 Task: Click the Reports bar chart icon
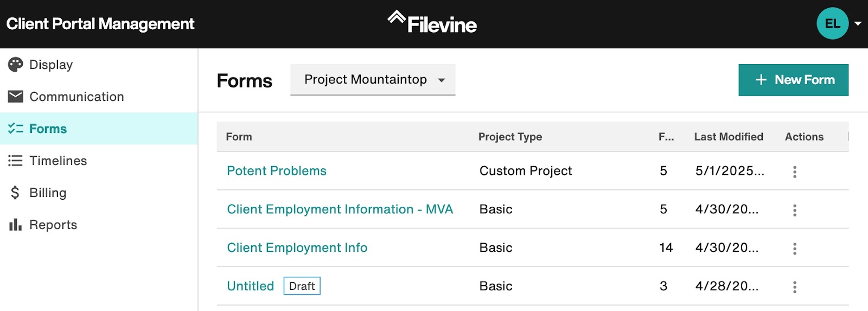point(16,225)
